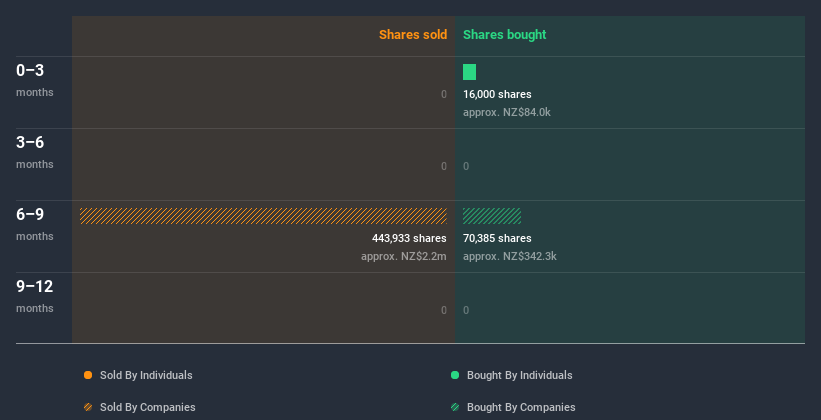Viewport: 821px width, 420px height.
Task: Select the solid green 0–3 months bought bar
Action: tap(469, 72)
